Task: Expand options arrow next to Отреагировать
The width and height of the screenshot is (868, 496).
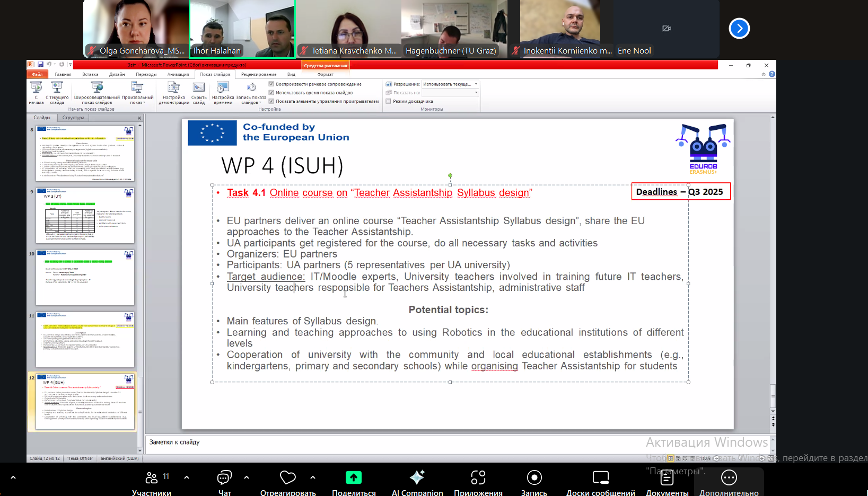Action: pos(313,477)
